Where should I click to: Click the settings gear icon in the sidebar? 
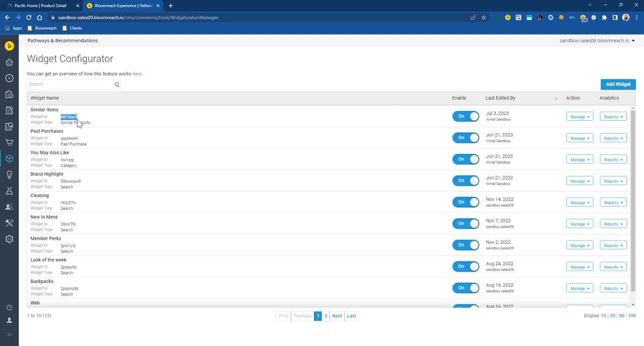click(9, 239)
